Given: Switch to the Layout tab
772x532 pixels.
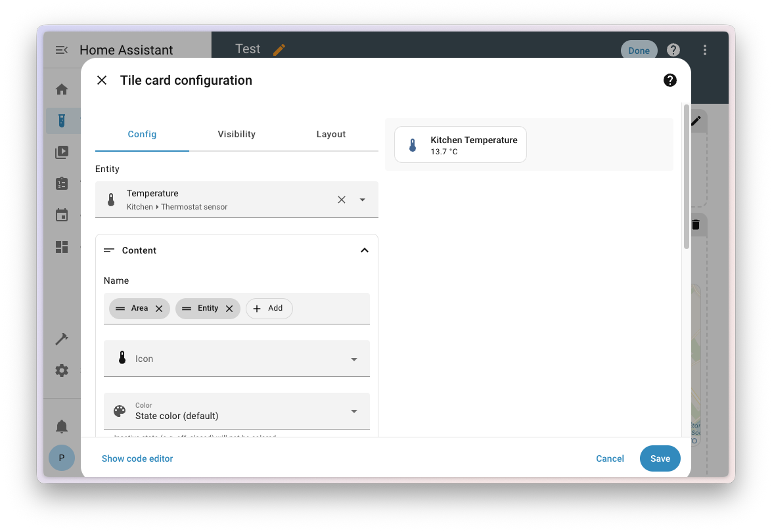Looking at the screenshot, I should coord(331,134).
